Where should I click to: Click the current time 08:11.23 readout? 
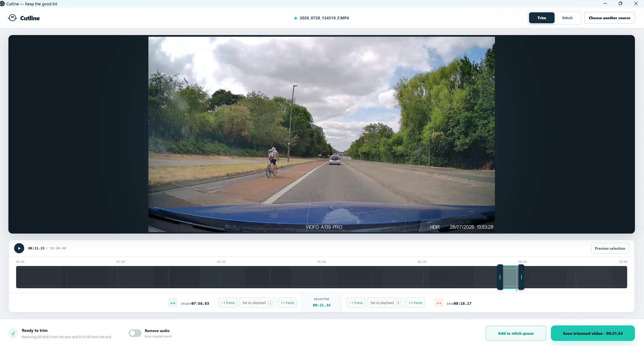pyautogui.click(x=36, y=248)
